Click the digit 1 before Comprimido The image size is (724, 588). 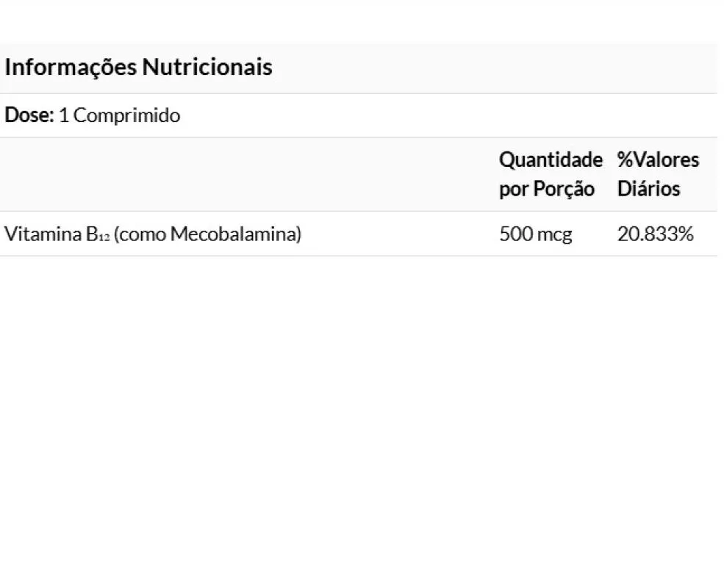point(64,115)
